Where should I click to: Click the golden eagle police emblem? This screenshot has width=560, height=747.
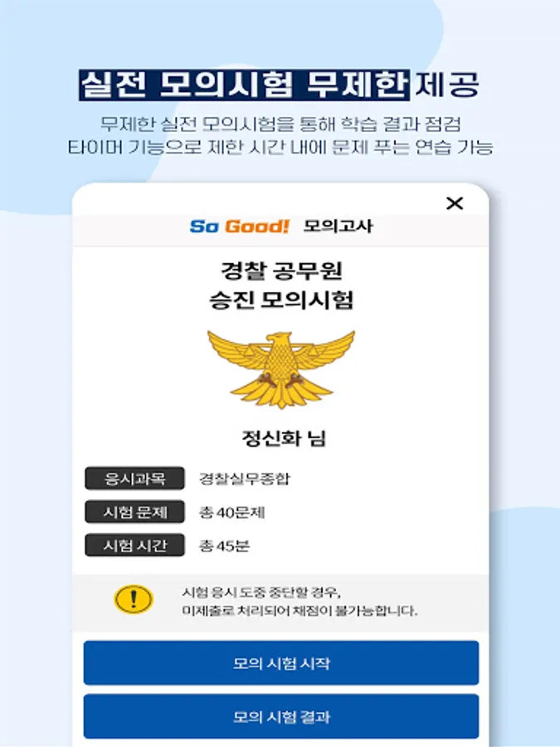point(281,369)
